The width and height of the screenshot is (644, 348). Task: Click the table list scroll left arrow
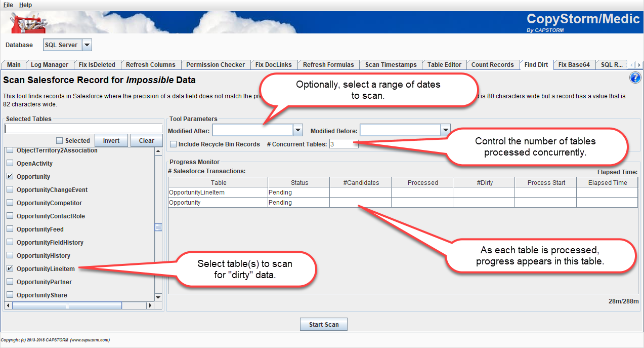click(8, 305)
